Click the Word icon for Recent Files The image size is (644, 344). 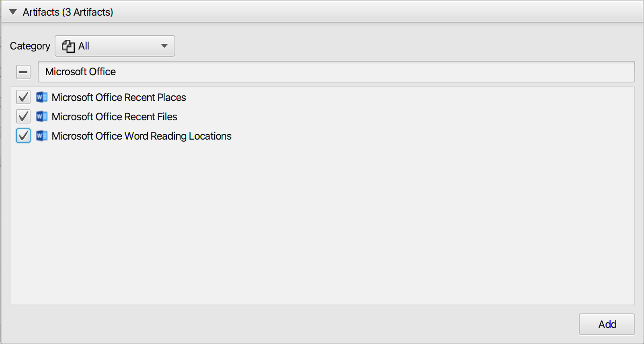(42, 117)
